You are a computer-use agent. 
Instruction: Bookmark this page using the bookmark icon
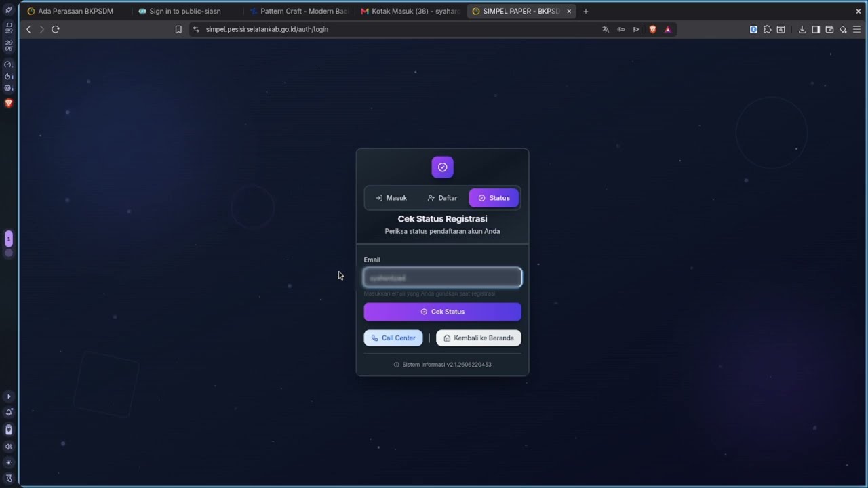178,29
